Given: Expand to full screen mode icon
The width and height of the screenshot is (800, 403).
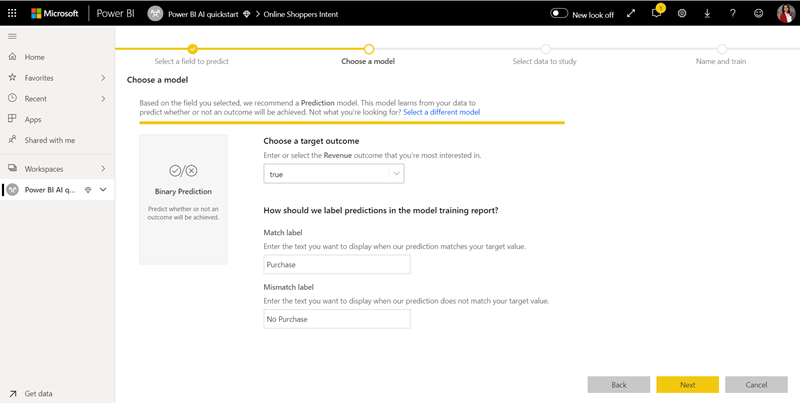Looking at the screenshot, I should pos(630,13).
